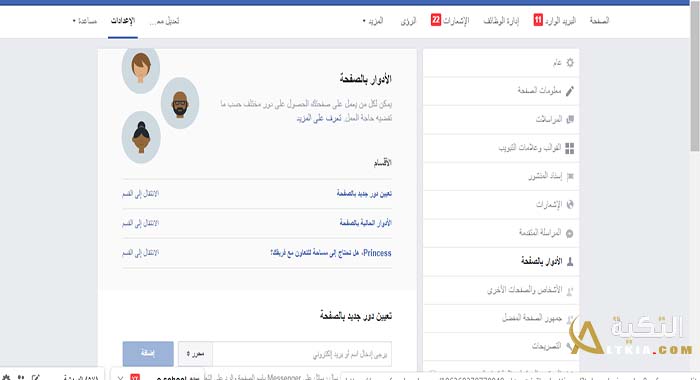The height and width of the screenshot is (380, 700).
Task: Open the تعيين دور جديد بالصفحة section link
Action: 364,193
